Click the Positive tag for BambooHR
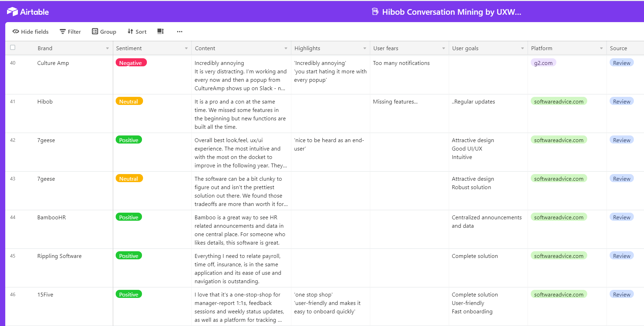644x326 pixels. (x=129, y=217)
